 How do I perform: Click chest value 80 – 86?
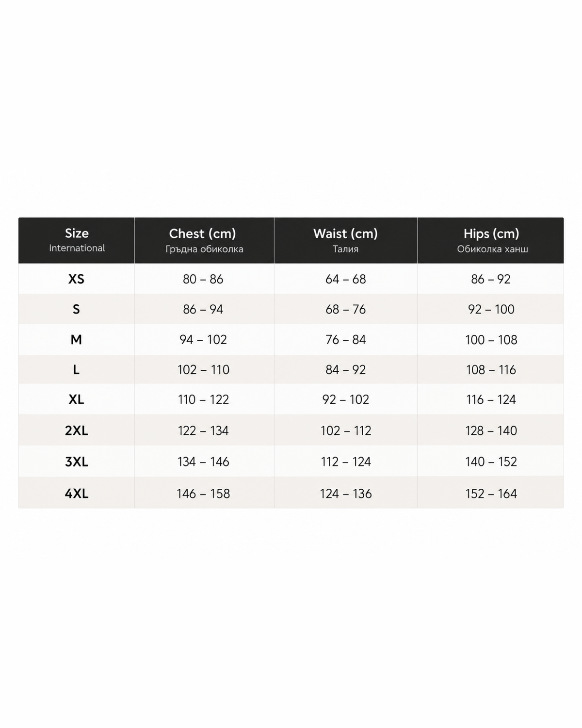point(203,279)
